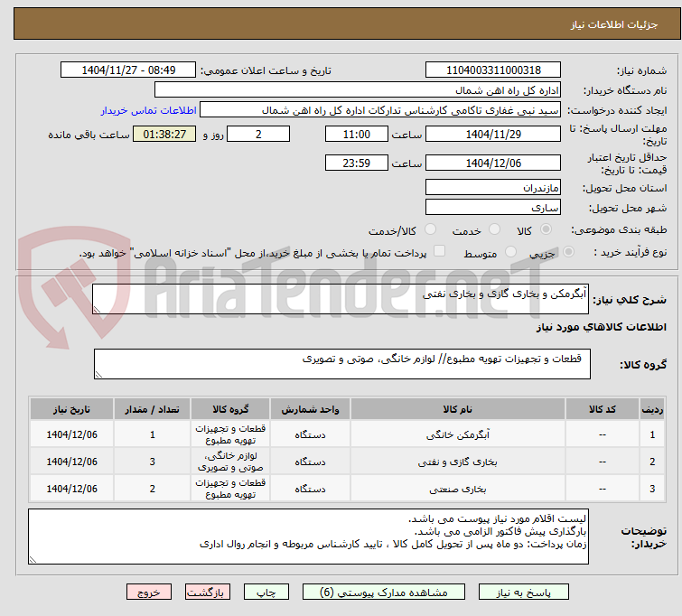682x616 pixels.
Task: Click the general description box 'آبگرمکن و بخاری گازی'
Action: [341, 299]
